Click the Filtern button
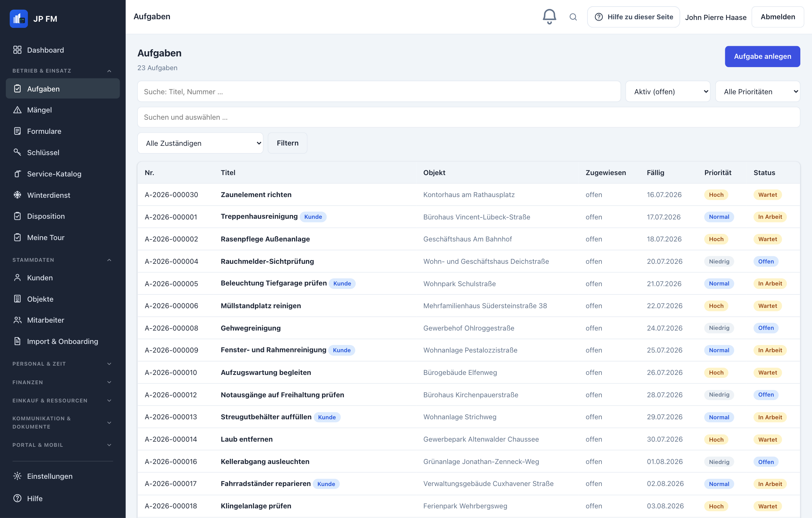 pyautogui.click(x=287, y=143)
